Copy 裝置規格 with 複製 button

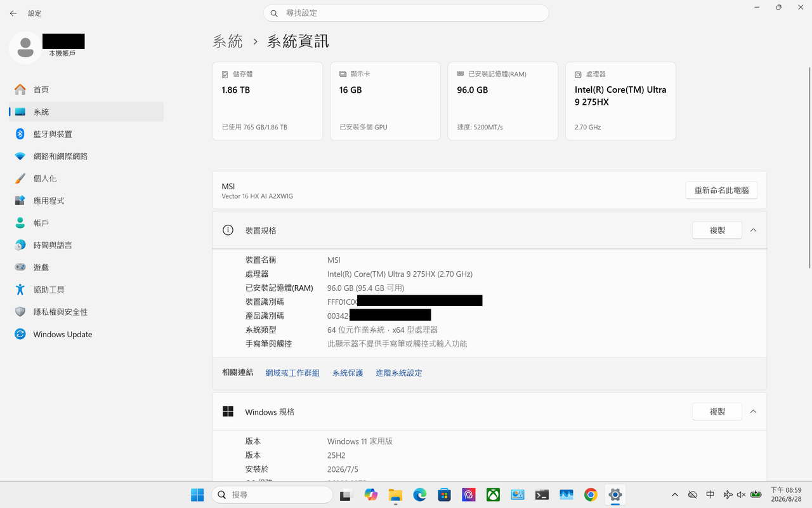pos(717,231)
